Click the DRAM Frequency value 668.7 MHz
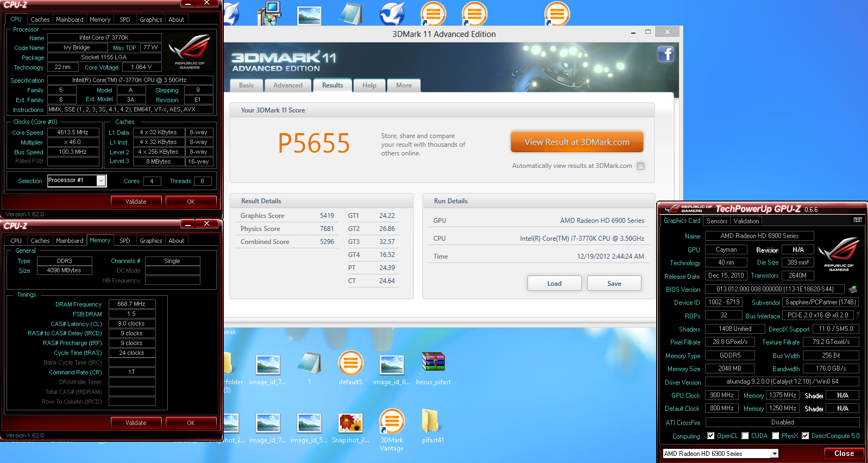Image resolution: width=868 pixels, height=463 pixels. point(132,304)
